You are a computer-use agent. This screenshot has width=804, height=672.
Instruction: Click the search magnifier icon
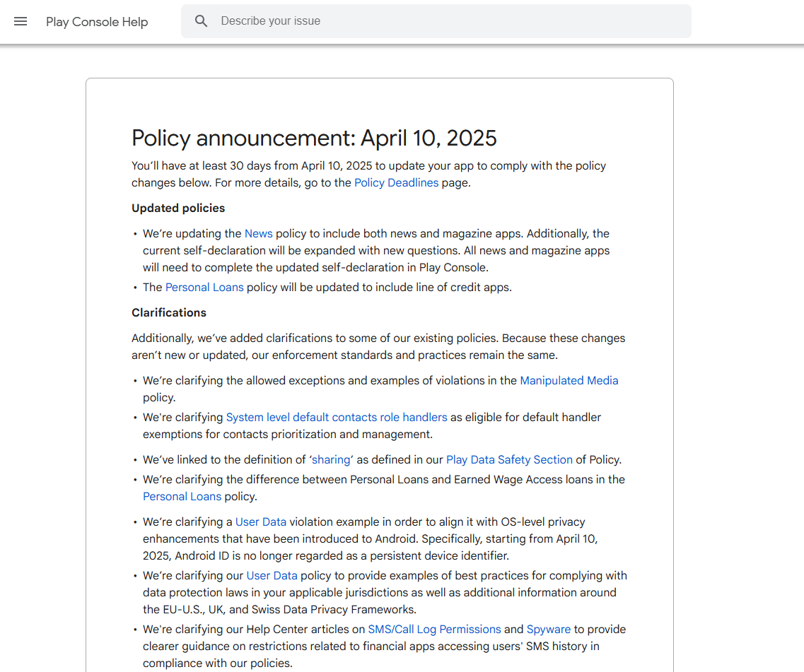pos(201,21)
